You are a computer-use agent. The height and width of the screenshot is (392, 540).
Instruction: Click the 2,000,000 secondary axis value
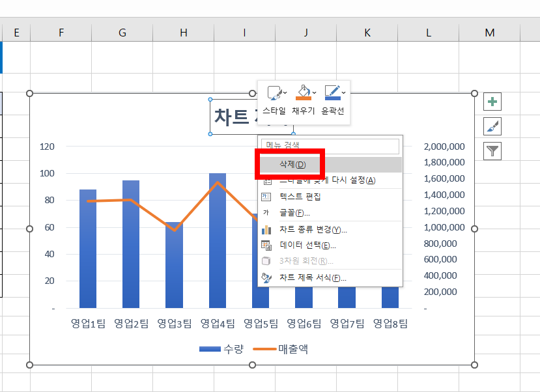coord(444,147)
